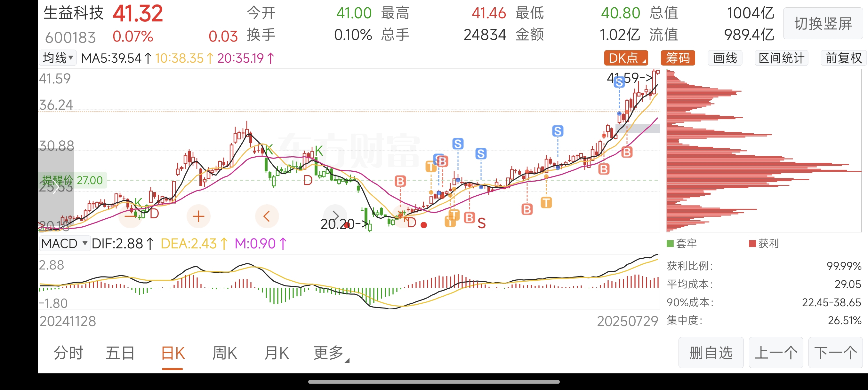This screenshot has width=868, height=390.
Task: Tap 切换竖屏 to switch orientation
Action: click(x=823, y=24)
